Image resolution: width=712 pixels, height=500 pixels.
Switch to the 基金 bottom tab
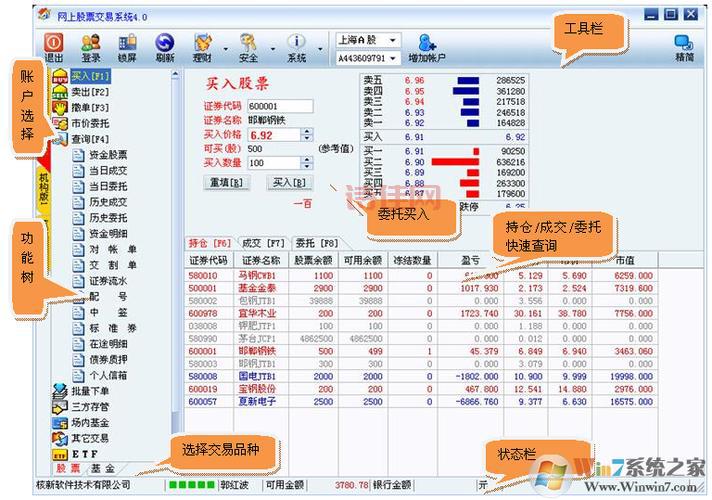click(103, 468)
